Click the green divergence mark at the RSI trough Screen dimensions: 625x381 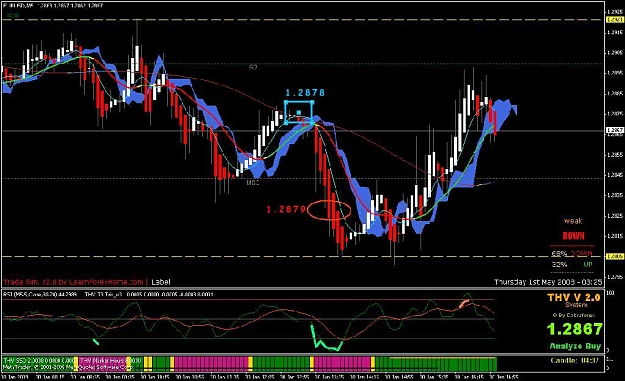(326, 339)
